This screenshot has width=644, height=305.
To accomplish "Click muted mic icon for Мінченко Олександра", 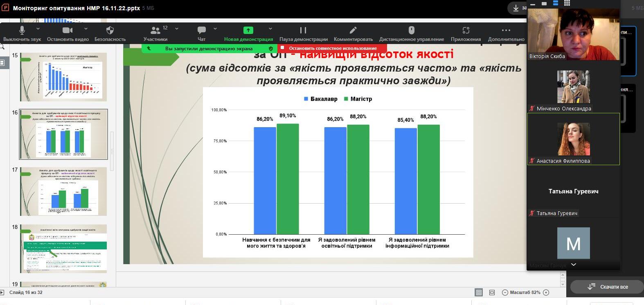I will coord(532,108).
